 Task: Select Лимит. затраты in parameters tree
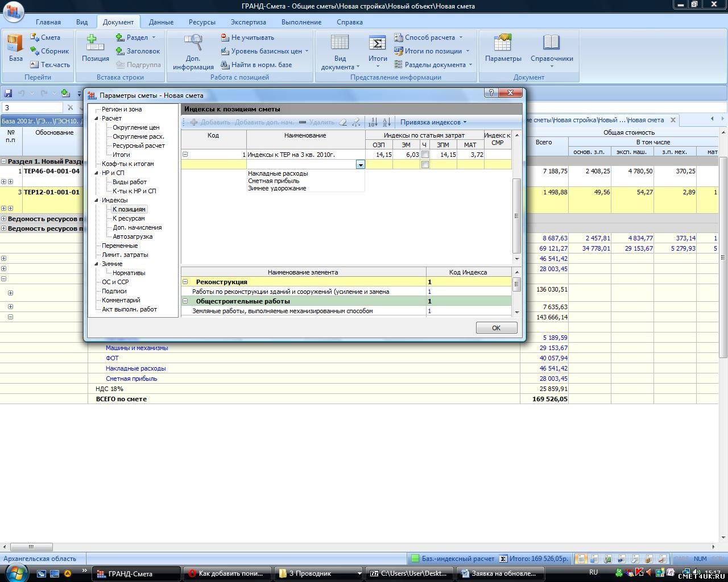coord(125,255)
